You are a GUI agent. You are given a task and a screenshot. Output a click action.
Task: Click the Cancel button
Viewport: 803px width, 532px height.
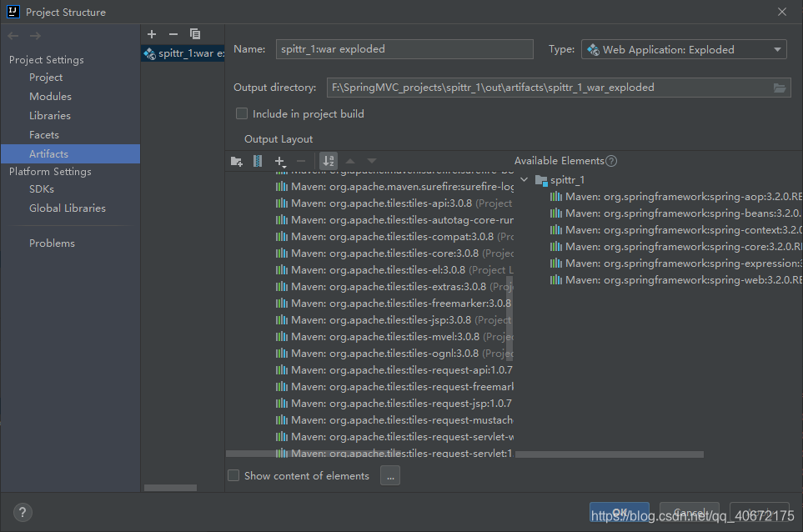pyautogui.click(x=690, y=513)
